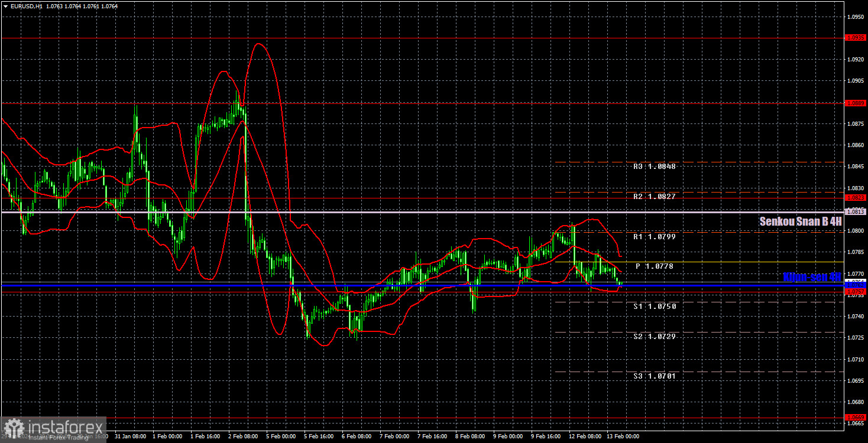Click the 5 Feb 16:00 time label

318,437
